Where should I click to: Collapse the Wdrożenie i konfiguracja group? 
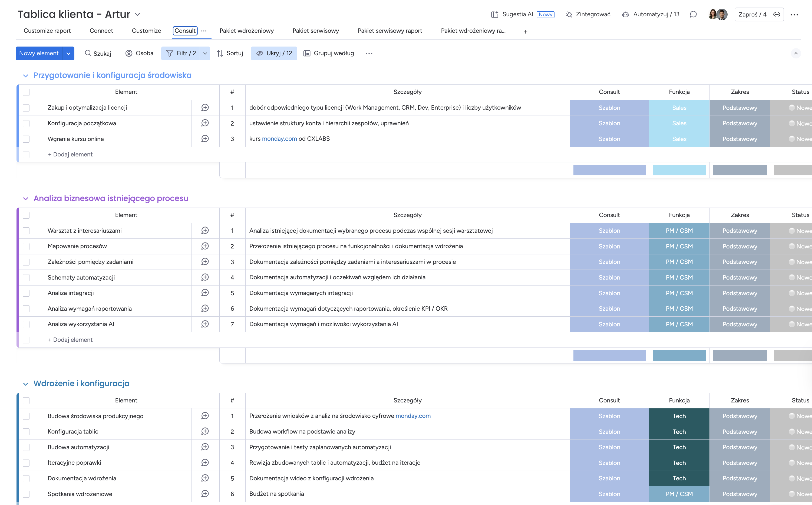pyautogui.click(x=25, y=384)
